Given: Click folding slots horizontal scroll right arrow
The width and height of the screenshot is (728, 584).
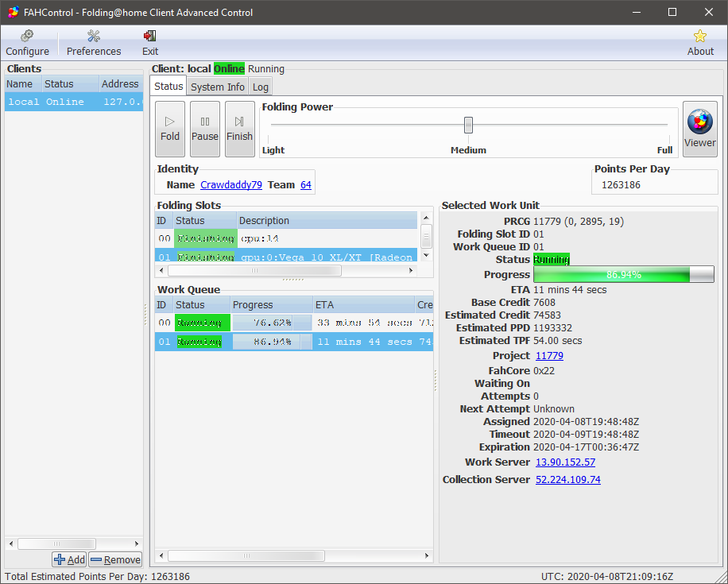Looking at the screenshot, I should pos(411,270).
